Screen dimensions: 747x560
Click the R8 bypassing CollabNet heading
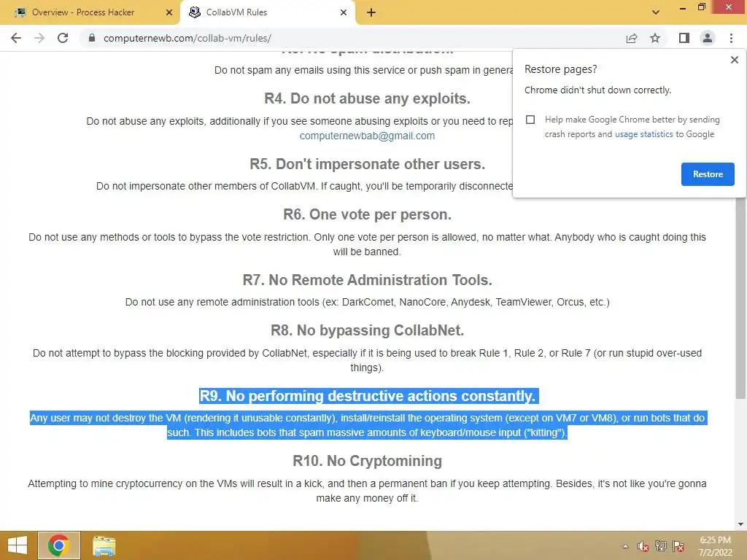[x=368, y=330]
